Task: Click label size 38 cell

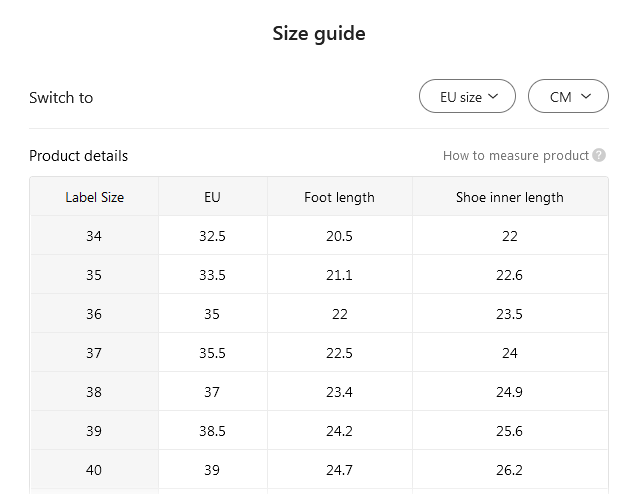Action: click(94, 392)
